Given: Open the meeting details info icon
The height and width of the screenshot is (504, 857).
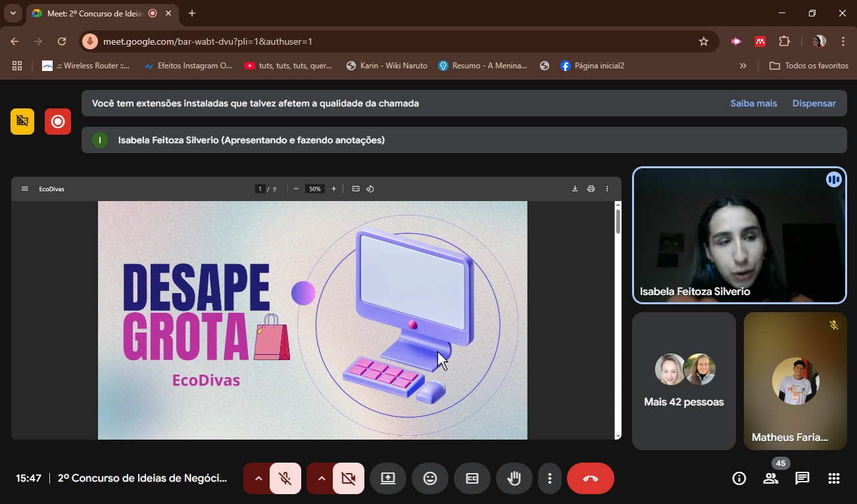Looking at the screenshot, I should (739, 478).
